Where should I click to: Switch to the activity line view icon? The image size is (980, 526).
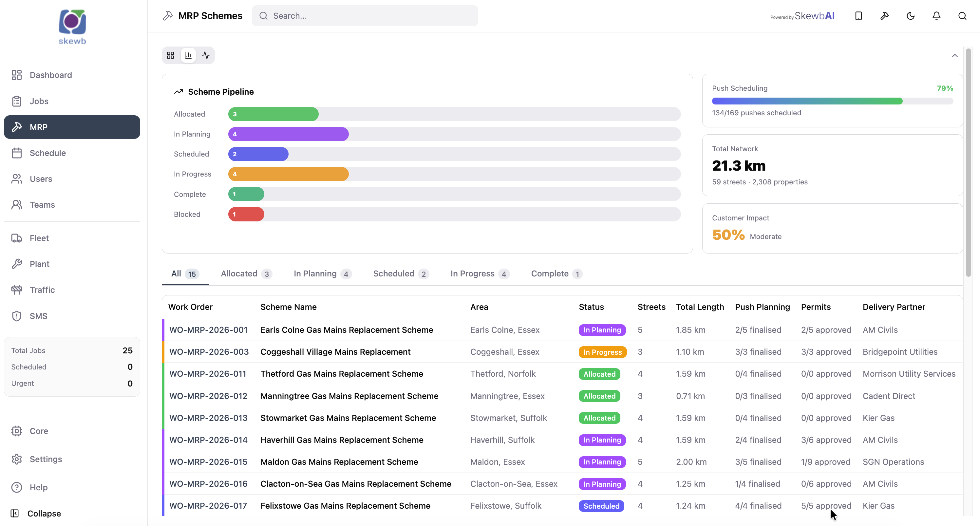(x=206, y=55)
